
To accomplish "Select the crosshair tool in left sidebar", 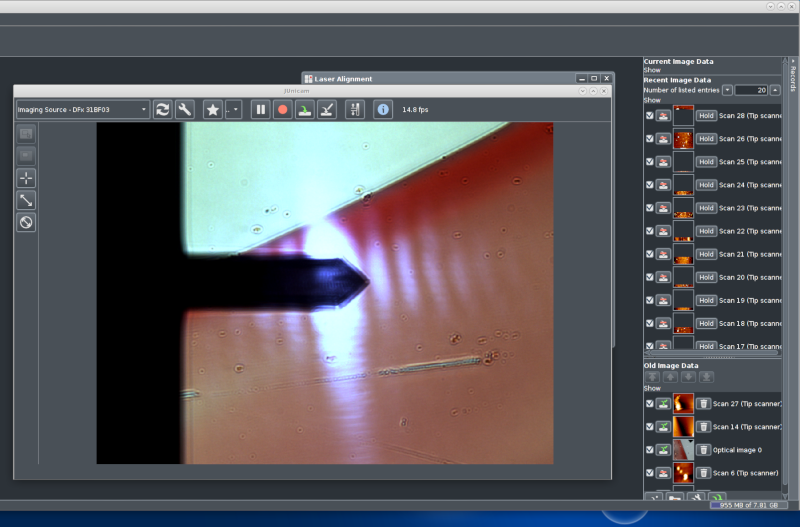I will pos(26,177).
